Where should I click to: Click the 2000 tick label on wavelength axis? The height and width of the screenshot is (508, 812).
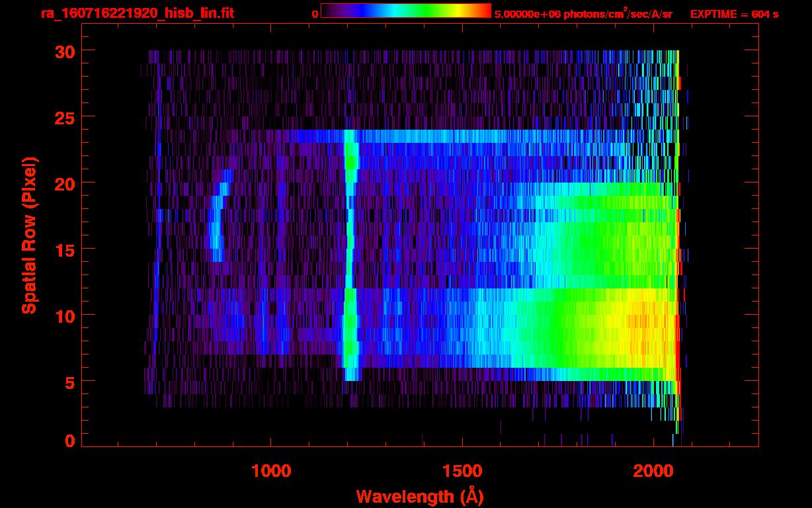pyautogui.click(x=653, y=470)
